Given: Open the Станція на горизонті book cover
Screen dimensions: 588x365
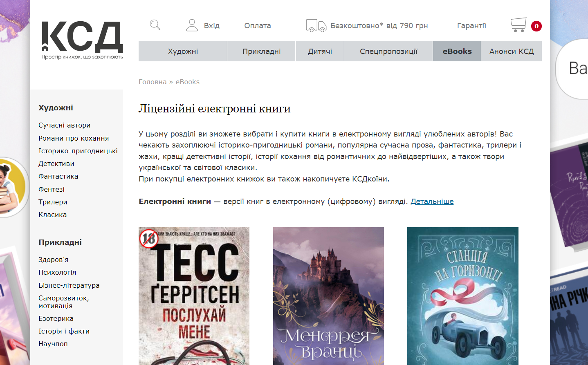Looking at the screenshot, I should (463, 296).
